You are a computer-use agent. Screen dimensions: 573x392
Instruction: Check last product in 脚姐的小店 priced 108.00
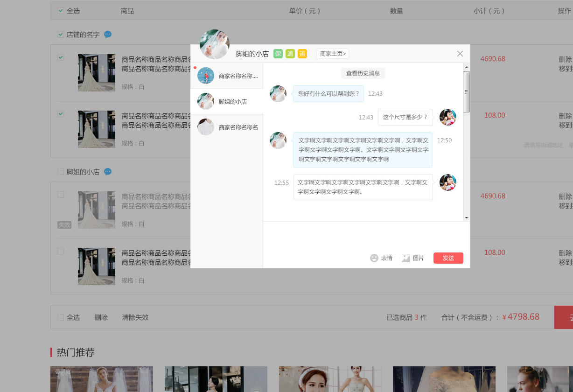click(x=61, y=251)
